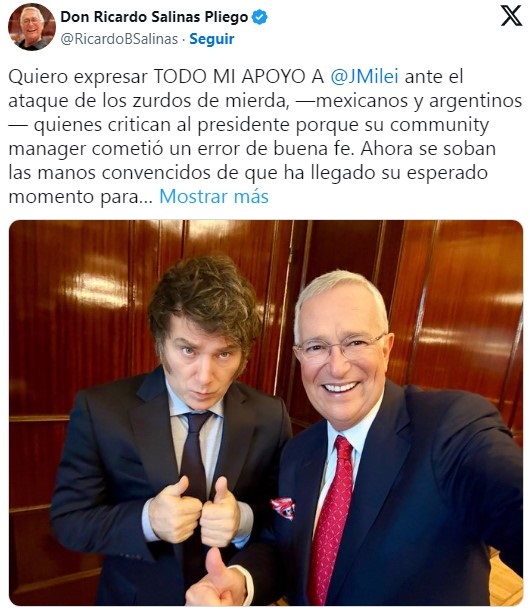The height and width of the screenshot is (612, 530).
Task: Expand the tweet with Mostrar más
Action: [x=214, y=196]
